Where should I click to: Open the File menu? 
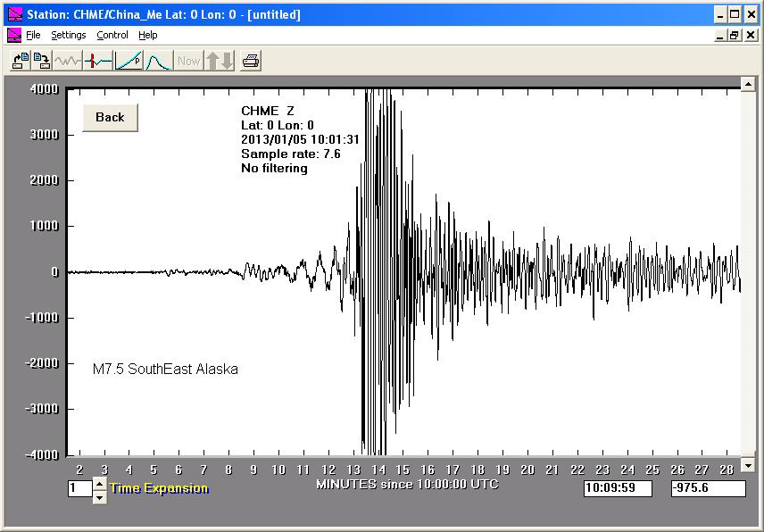coord(33,35)
